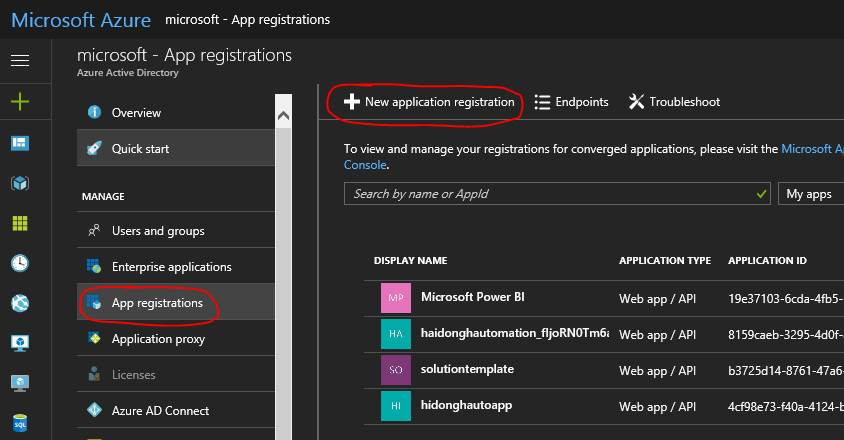The height and width of the screenshot is (440, 844).
Task: Sort by APPLICATION TYPE column header
Action: coord(665,261)
